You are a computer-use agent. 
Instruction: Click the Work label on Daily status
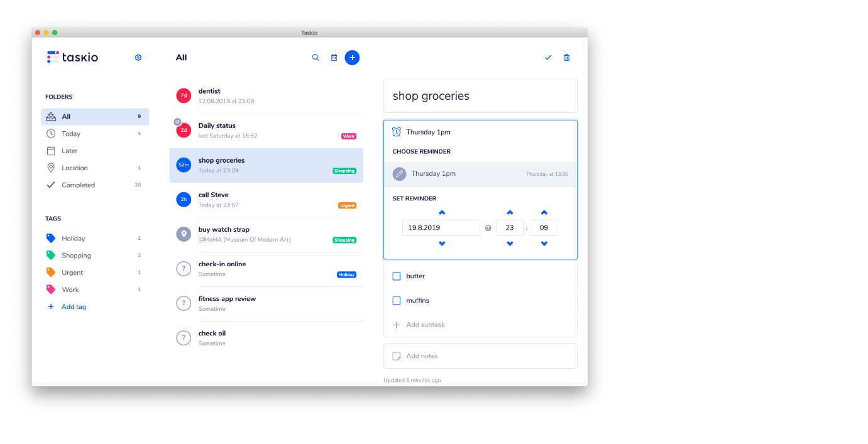349,136
